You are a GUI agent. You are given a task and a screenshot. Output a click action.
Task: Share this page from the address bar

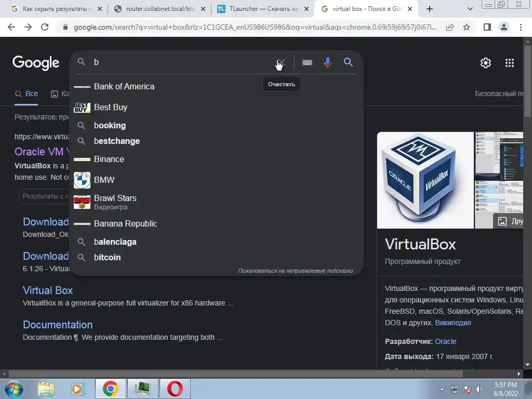click(450, 27)
